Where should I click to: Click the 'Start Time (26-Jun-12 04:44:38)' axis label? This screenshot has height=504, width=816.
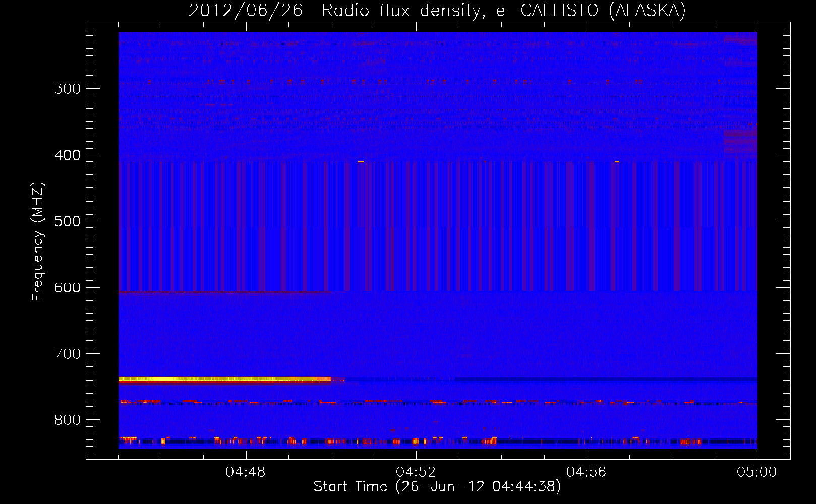437,487
